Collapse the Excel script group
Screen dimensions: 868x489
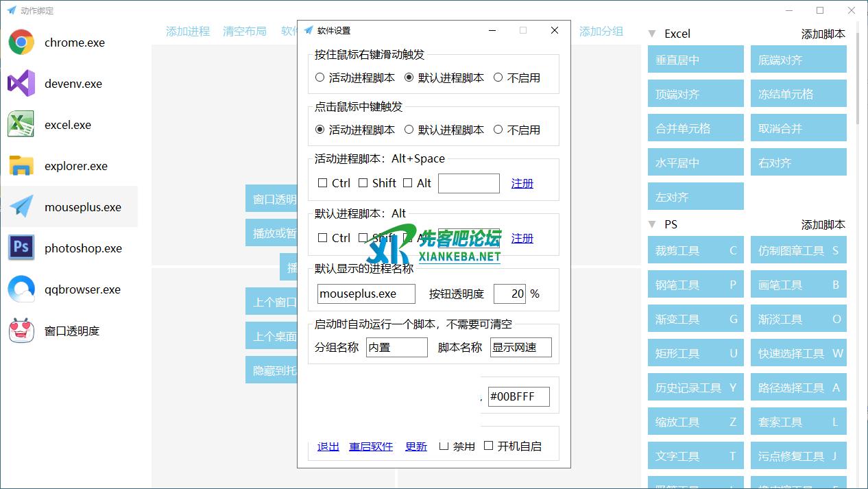pos(652,34)
